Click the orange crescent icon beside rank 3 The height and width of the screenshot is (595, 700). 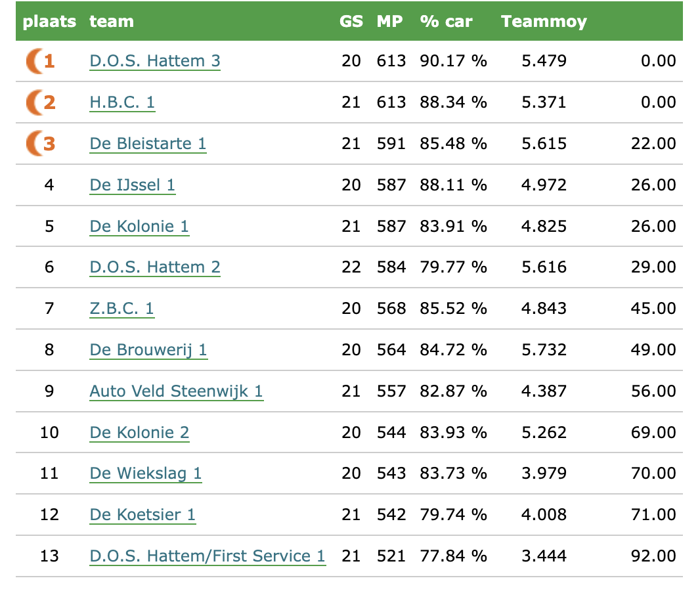point(33,143)
